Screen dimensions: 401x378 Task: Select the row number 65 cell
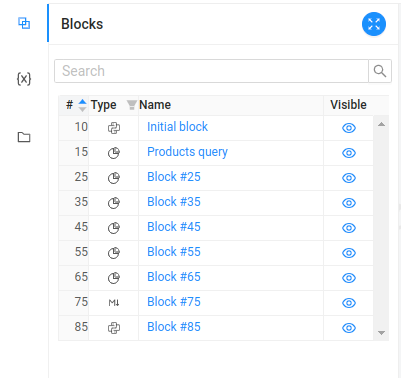coord(74,278)
